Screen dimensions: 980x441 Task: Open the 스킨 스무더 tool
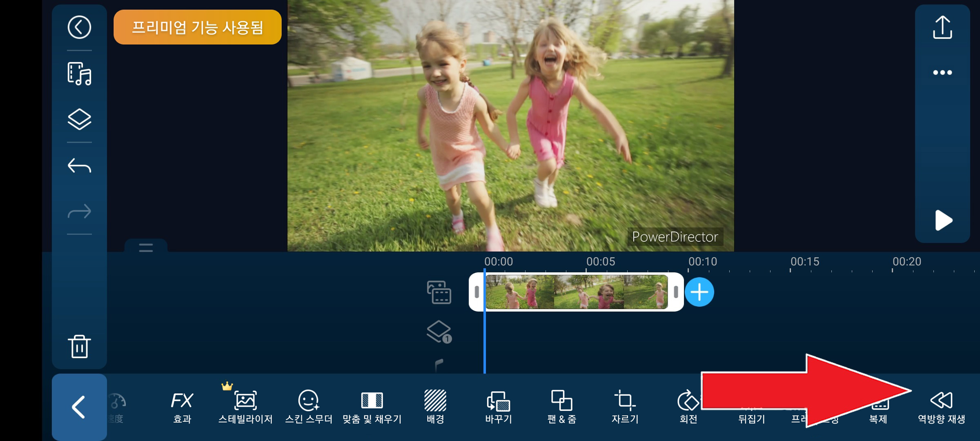[309, 406]
